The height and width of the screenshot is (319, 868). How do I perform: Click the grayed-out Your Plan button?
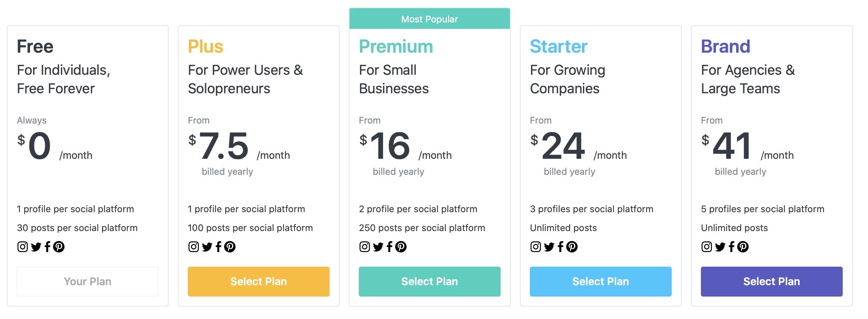[88, 281]
